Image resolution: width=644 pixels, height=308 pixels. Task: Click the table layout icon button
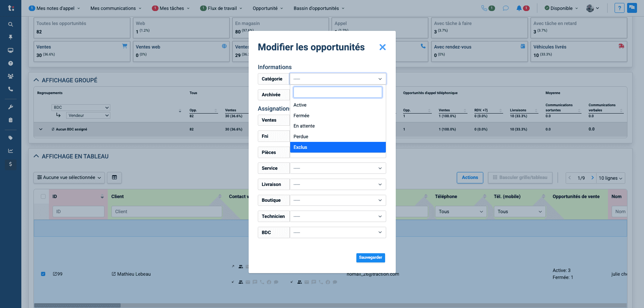(114, 178)
